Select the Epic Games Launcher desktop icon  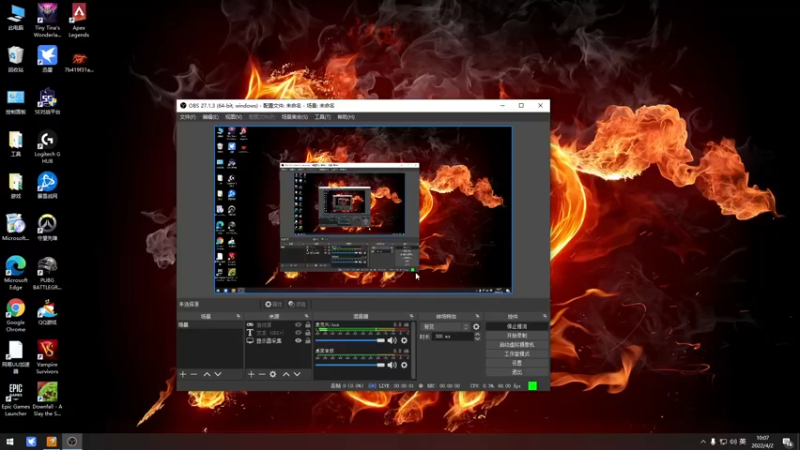click(x=15, y=399)
